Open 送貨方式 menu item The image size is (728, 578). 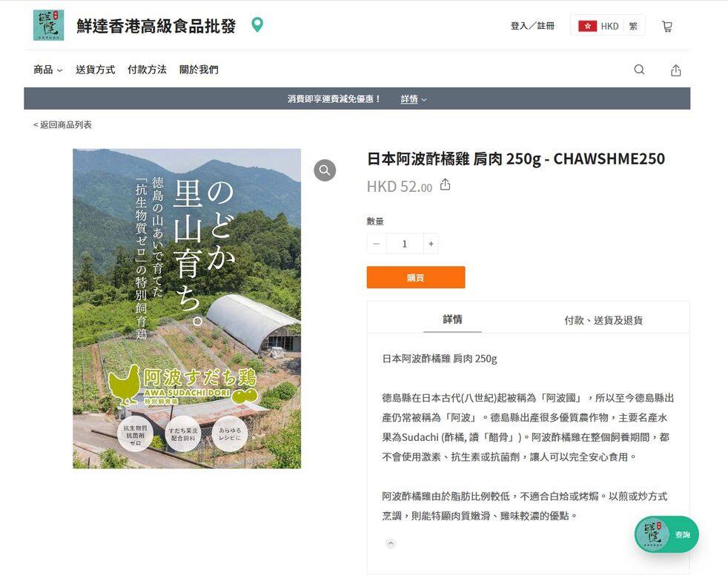click(95, 70)
